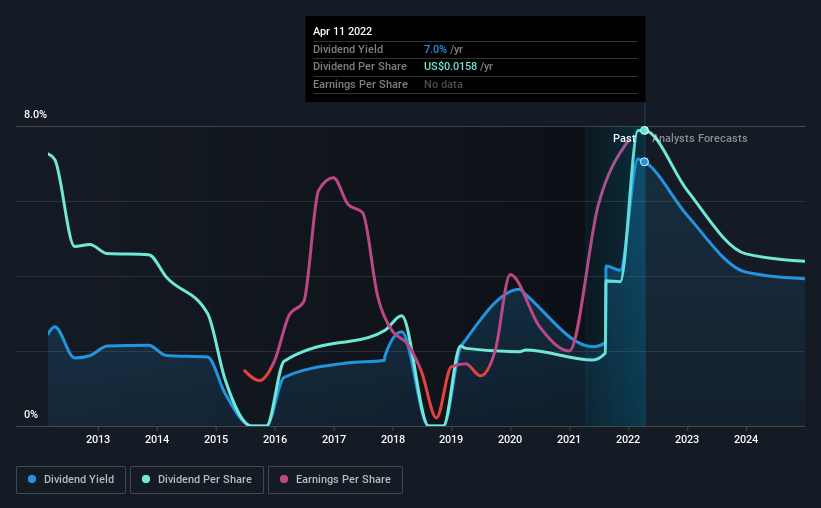This screenshot has width=821, height=508.
Task: Click the 8.0% y-axis label
Action: pyautogui.click(x=35, y=114)
